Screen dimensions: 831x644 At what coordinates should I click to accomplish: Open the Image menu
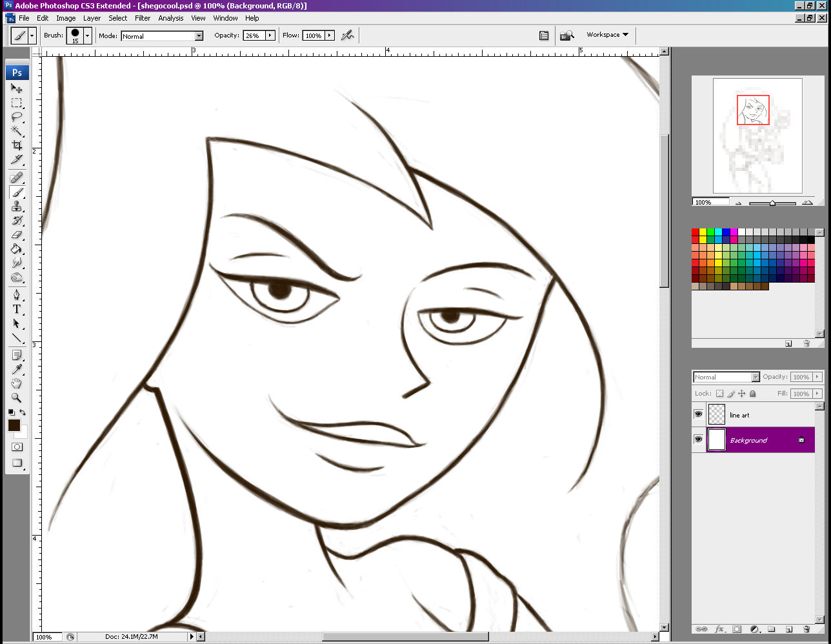(x=66, y=18)
